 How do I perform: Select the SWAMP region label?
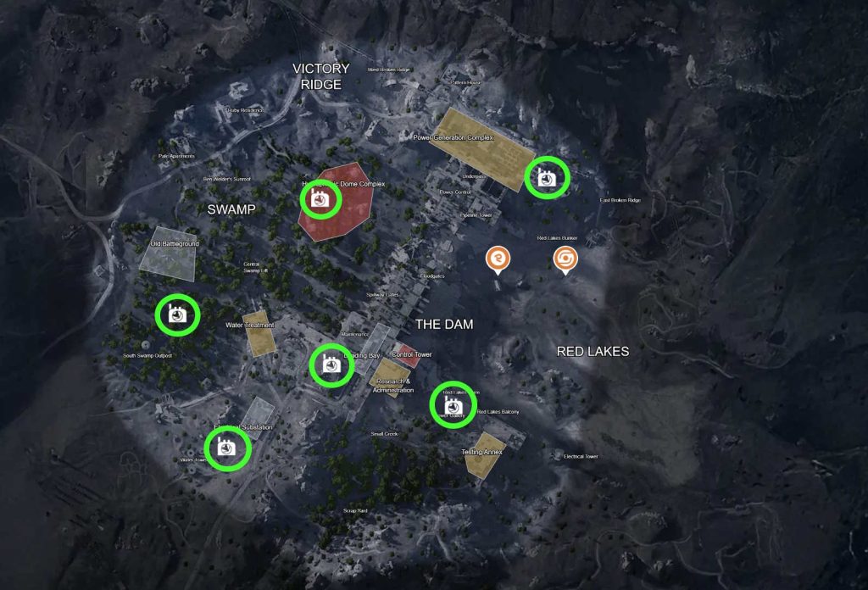click(231, 209)
